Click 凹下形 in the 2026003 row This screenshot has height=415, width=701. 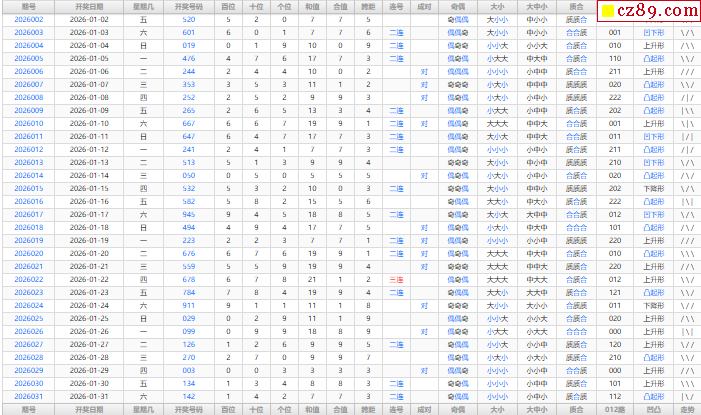pyautogui.click(x=654, y=33)
